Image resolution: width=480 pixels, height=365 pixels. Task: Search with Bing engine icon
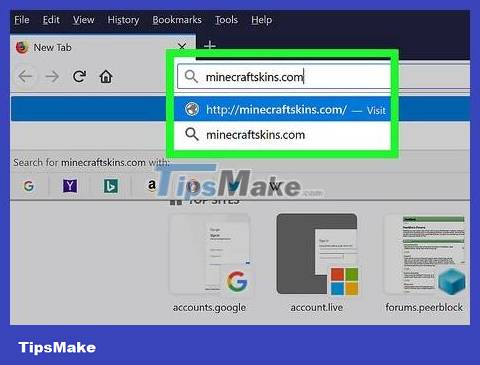pos(111,186)
